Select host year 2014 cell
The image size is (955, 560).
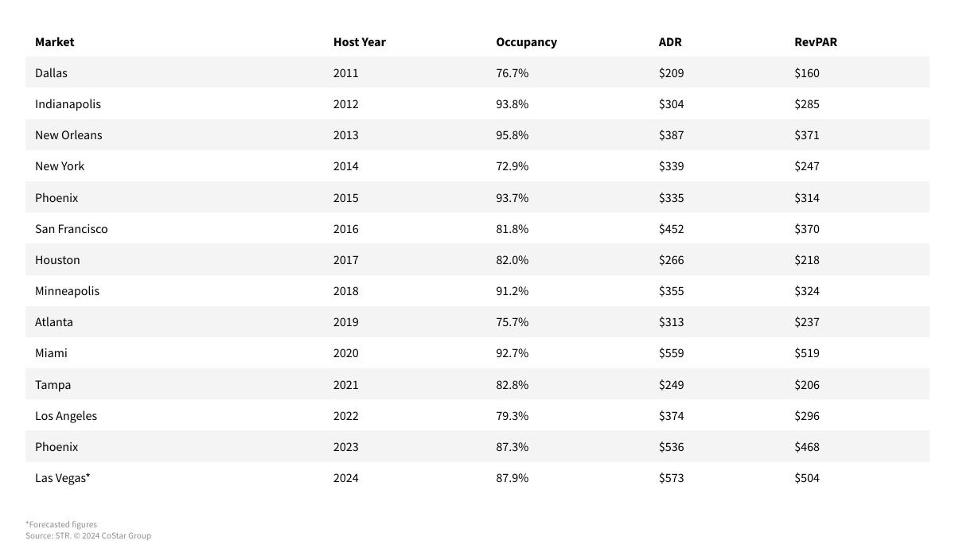345,166
